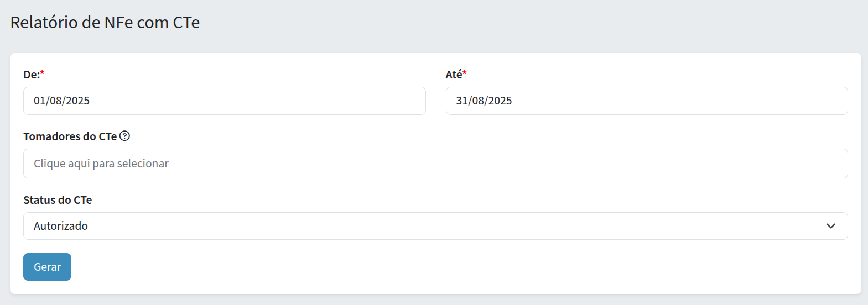
Task: Click the help icon beside Tomadores do CTe
Action: click(125, 136)
